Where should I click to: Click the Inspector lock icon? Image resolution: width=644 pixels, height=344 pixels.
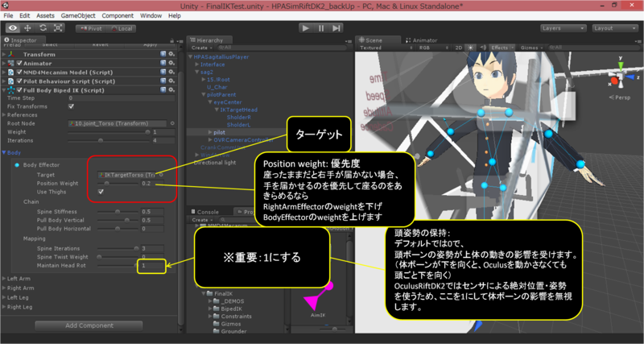tap(171, 40)
